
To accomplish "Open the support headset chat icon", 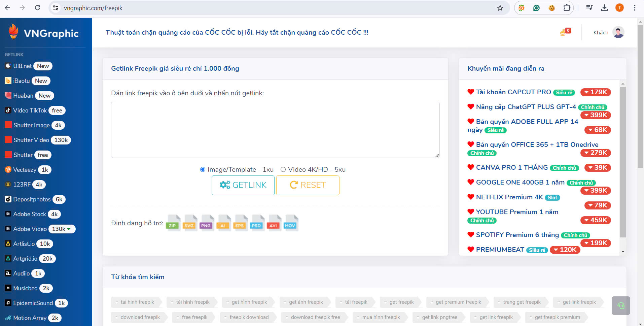I will coord(621,305).
